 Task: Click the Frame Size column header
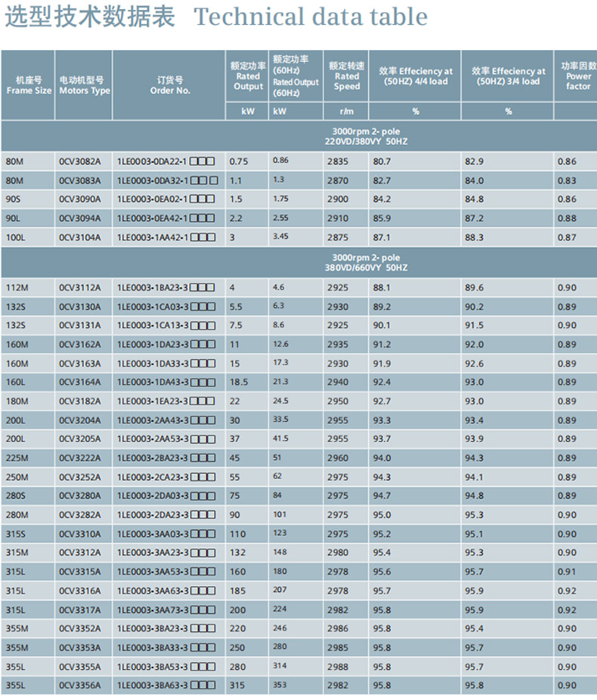[29, 85]
